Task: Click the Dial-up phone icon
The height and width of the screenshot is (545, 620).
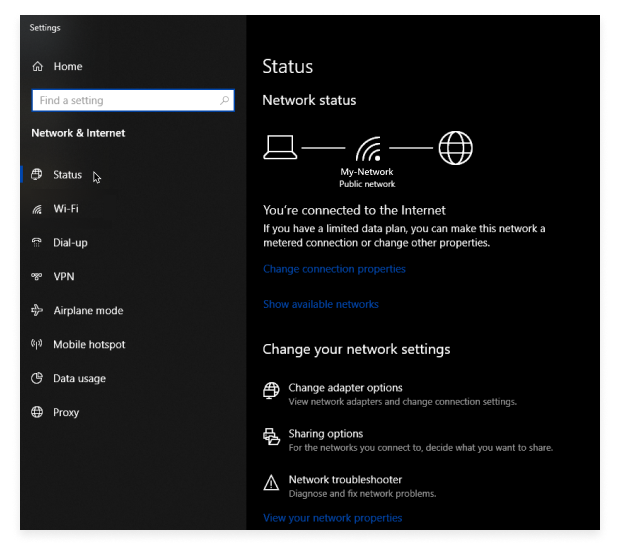Action: [38, 243]
